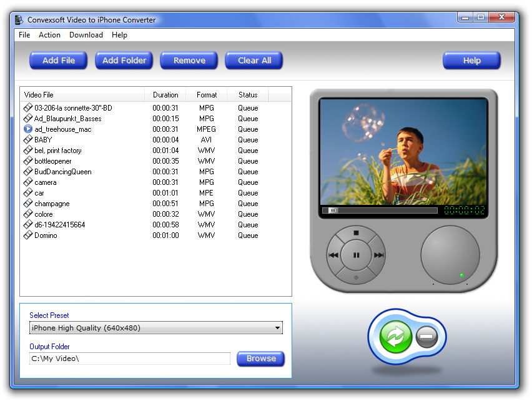Click the Output Folder path field
This screenshot has height=401, width=532.
click(130, 359)
